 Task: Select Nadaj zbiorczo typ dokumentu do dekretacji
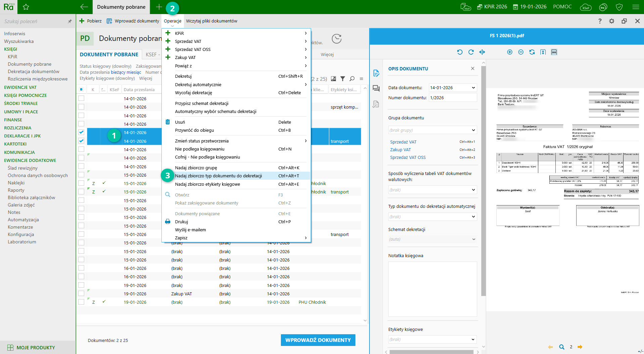218,176
